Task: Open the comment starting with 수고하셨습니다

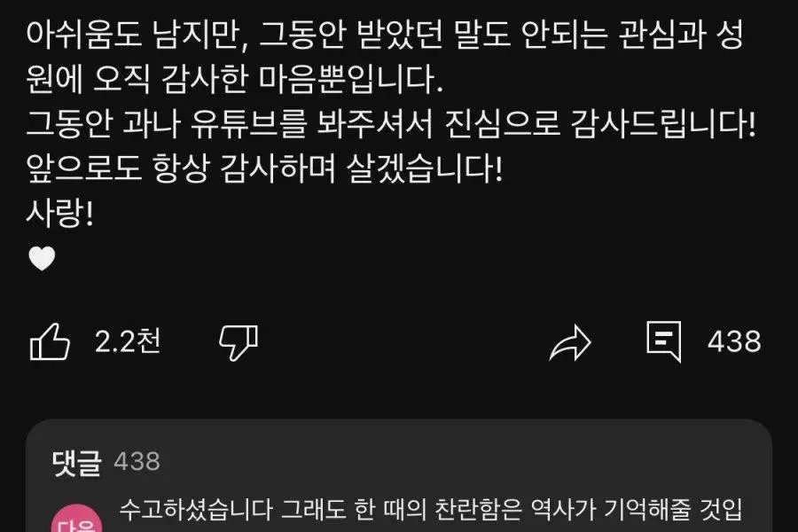Action: coord(431,510)
